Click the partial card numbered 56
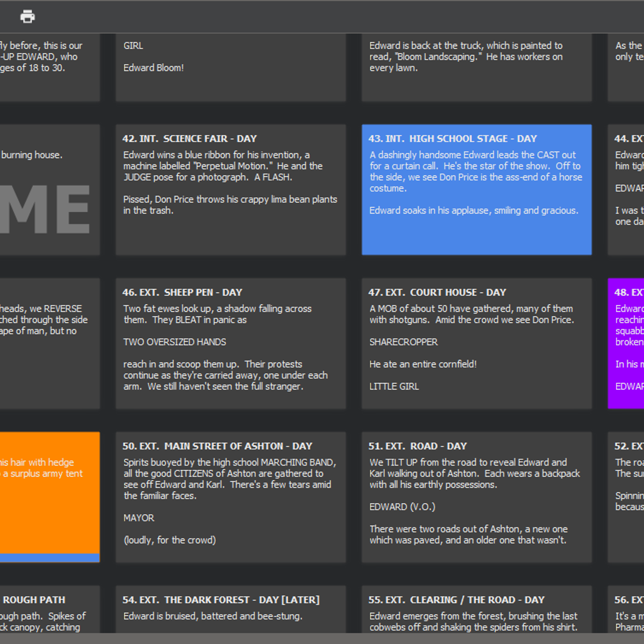 click(x=626, y=609)
